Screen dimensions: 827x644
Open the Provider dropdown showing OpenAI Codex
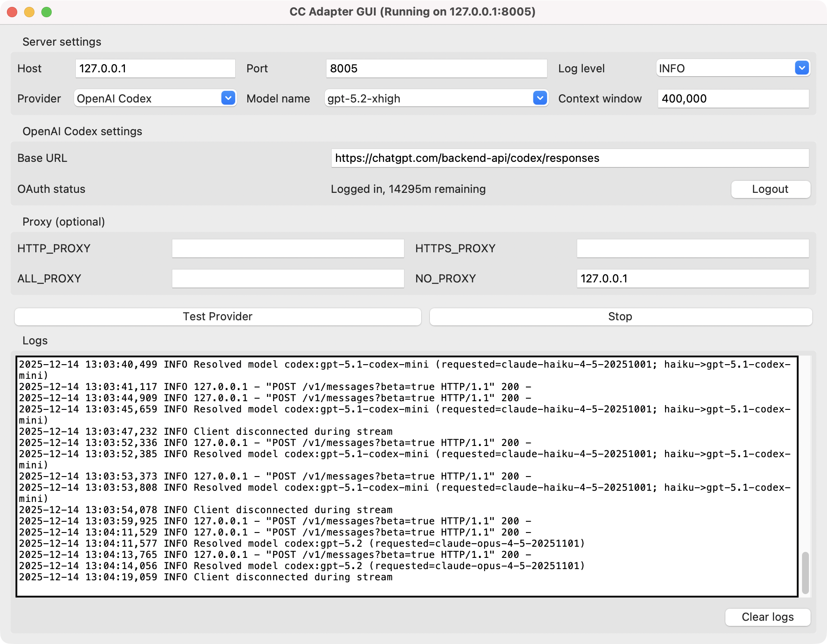click(x=154, y=98)
